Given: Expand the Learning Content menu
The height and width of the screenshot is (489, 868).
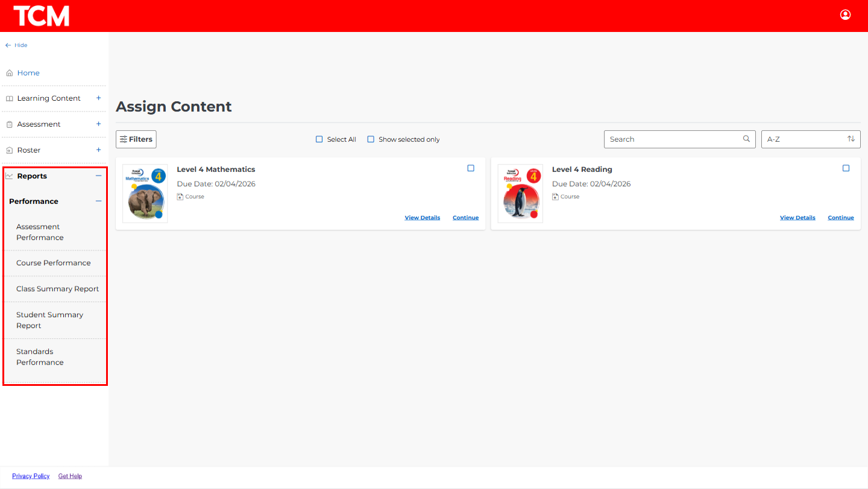Looking at the screenshot, I should [99, 98].
